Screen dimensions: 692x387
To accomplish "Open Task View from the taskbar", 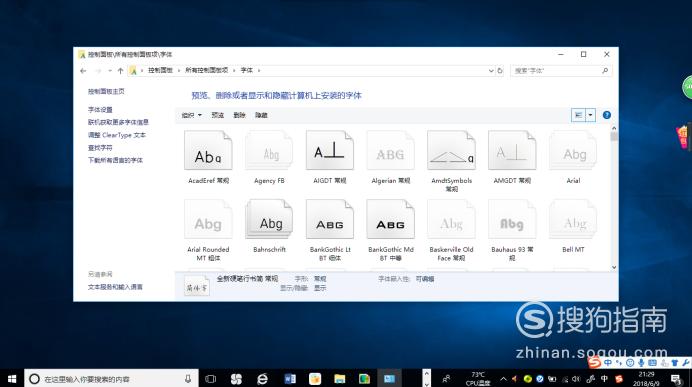I will [211, 379].
